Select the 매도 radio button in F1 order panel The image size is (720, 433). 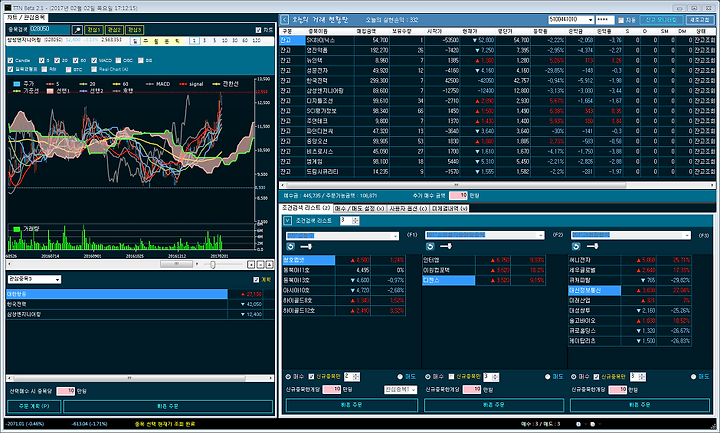pyautogui.click(x=400, y=377)
